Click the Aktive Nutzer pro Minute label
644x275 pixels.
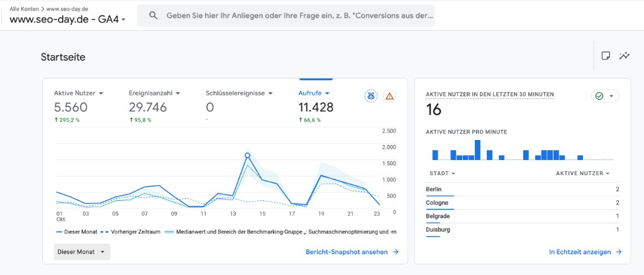466,132
